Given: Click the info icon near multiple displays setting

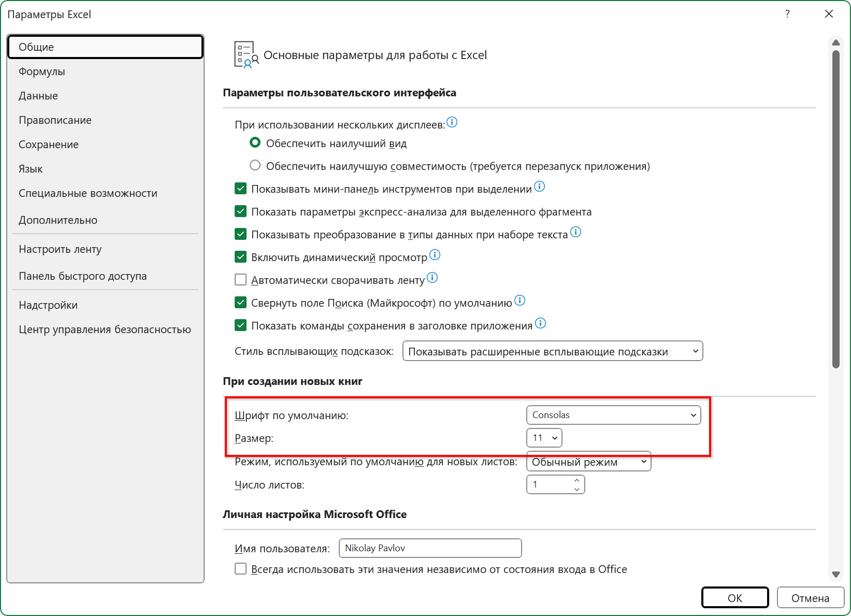Looking at the screenshot, I should click(451, 123).
